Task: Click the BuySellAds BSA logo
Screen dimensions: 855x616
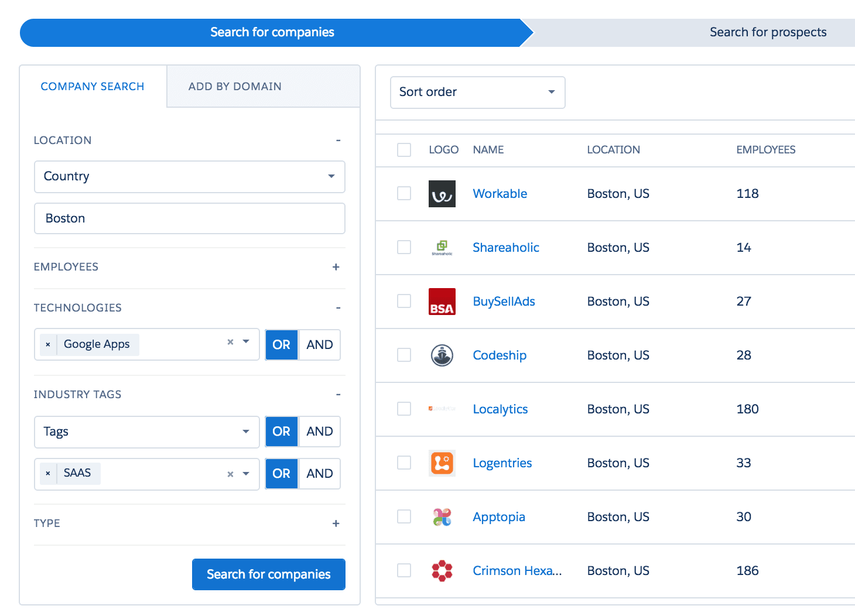Action: tap(442, 302)
